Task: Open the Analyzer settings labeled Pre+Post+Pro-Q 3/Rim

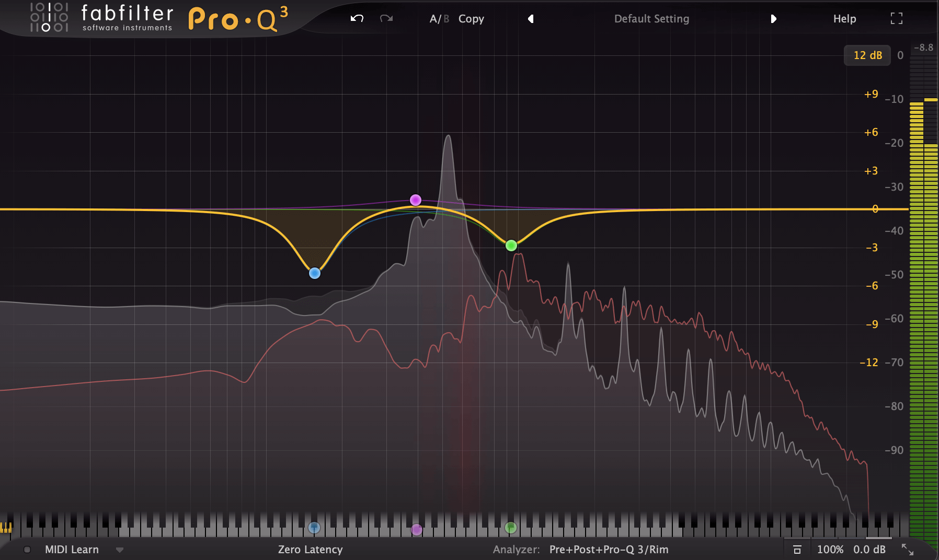Action: pos(608,549)
